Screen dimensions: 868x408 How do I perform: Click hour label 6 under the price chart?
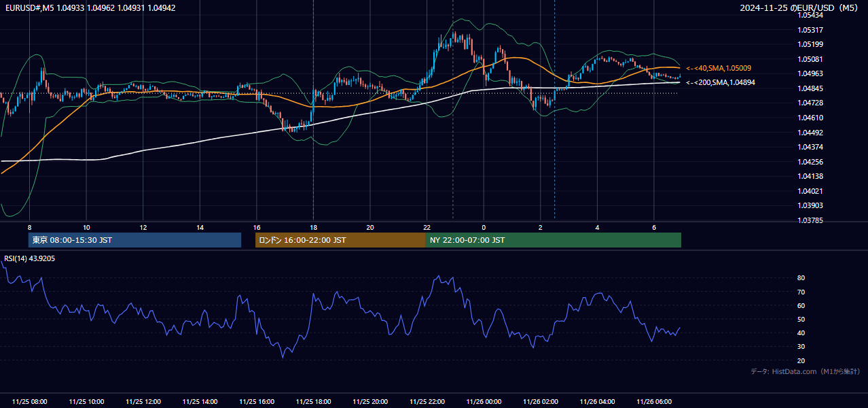653,227
